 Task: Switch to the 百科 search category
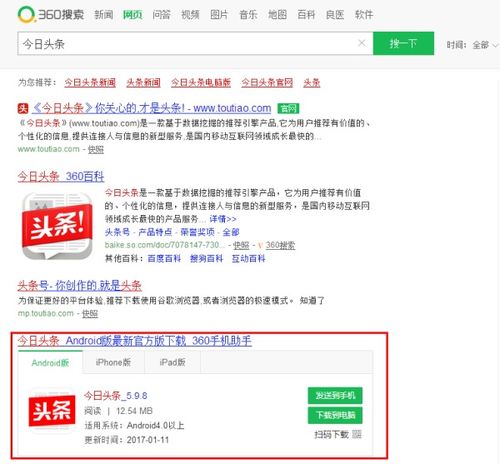pyautogui.click(x=306, y=15)
